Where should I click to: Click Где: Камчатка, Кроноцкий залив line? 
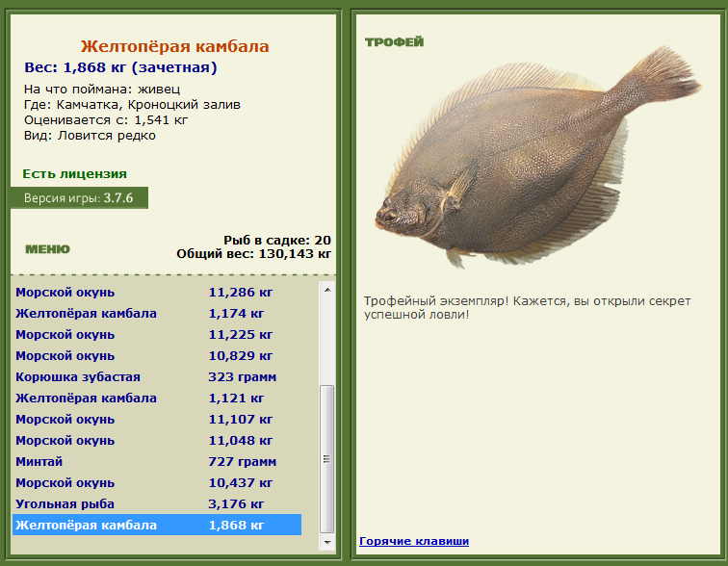[132, 104]
